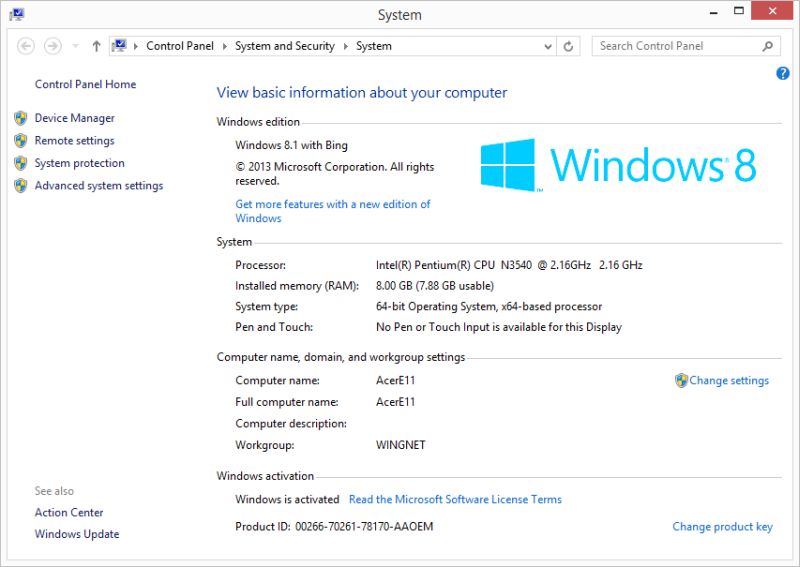The image size is (800, 567).
Task: Close the System window
Action: [772, 11]
